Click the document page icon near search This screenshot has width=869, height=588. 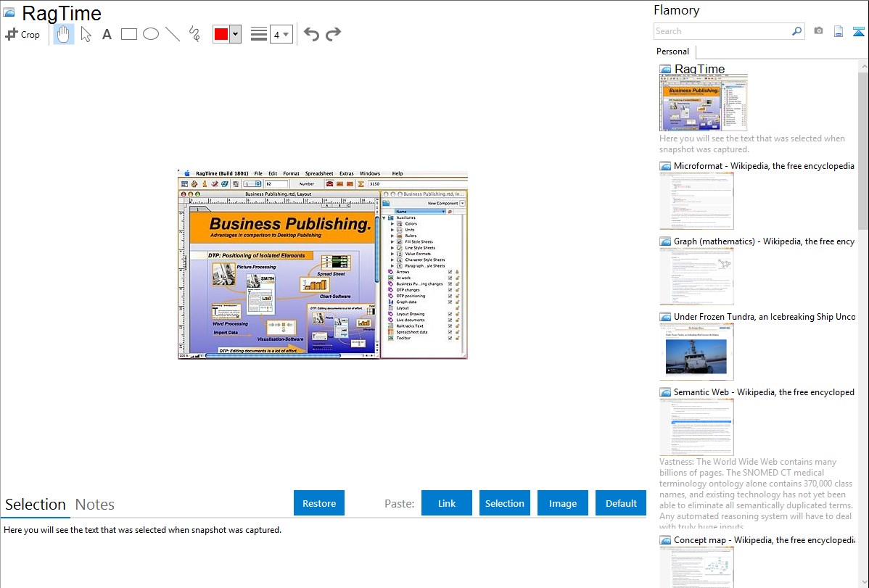(x=839, y=31)
